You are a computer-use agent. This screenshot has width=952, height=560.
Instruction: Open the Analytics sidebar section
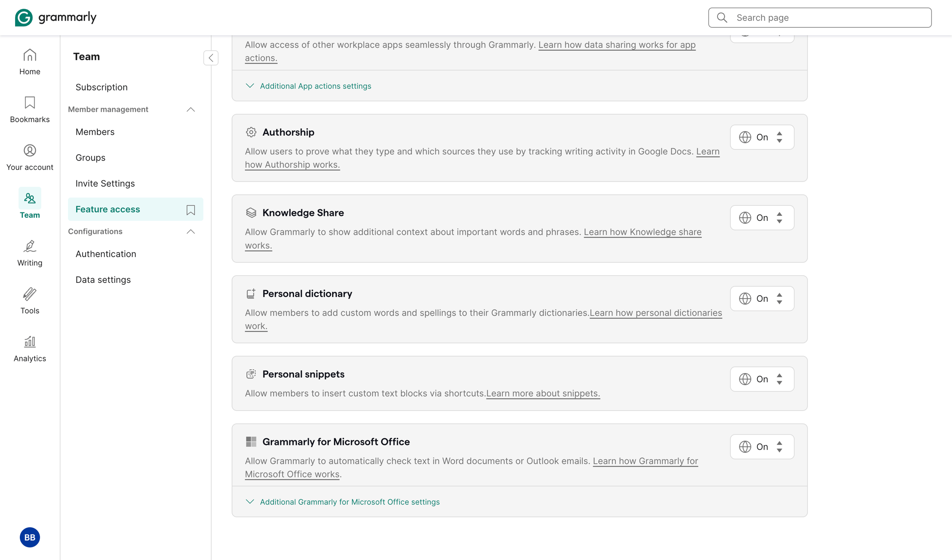(x=30, y=349)
